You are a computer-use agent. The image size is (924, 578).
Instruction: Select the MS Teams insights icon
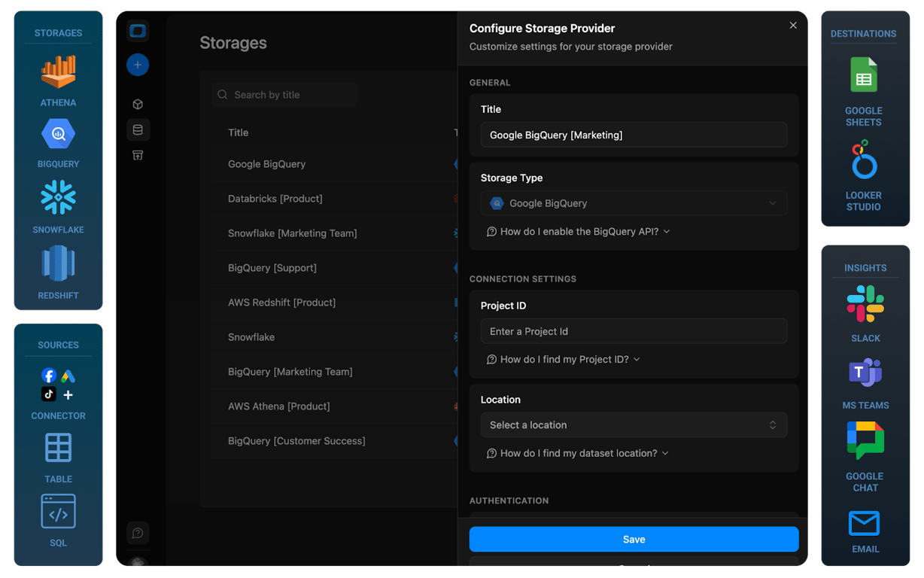point(865,373)
